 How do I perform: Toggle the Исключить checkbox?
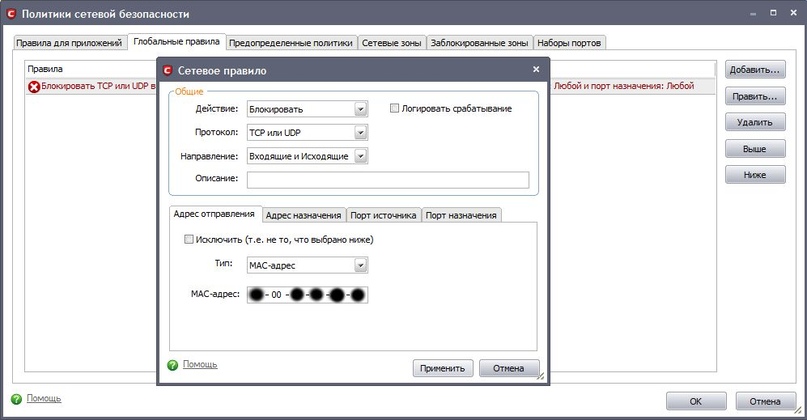click(x=189, y=239)
